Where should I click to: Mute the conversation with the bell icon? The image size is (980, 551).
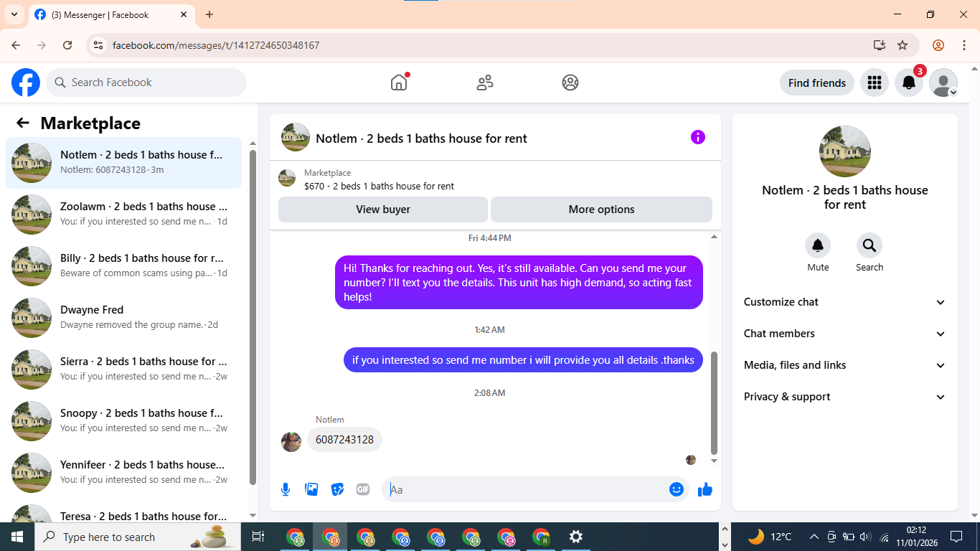coord(818,246)
